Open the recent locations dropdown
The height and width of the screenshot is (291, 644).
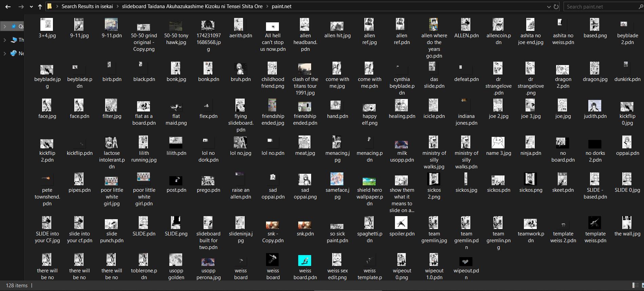pyautogui.click(x=31, y=6)
